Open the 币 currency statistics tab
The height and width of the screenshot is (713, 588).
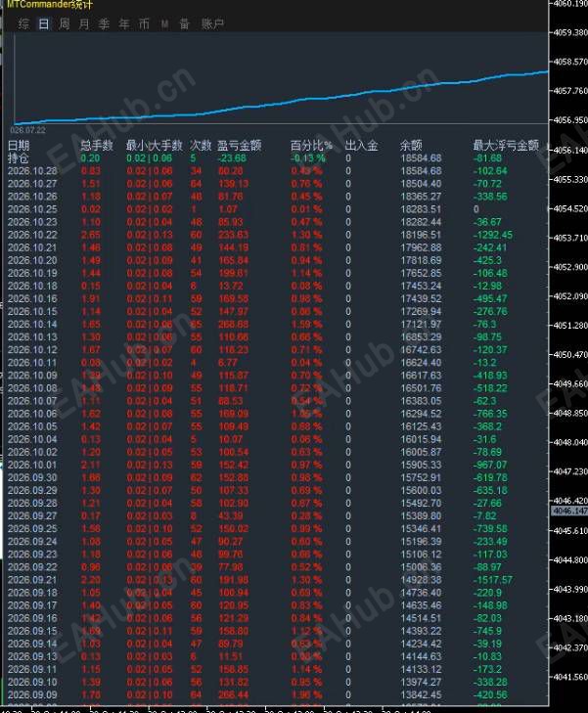[x=144, y=23]
